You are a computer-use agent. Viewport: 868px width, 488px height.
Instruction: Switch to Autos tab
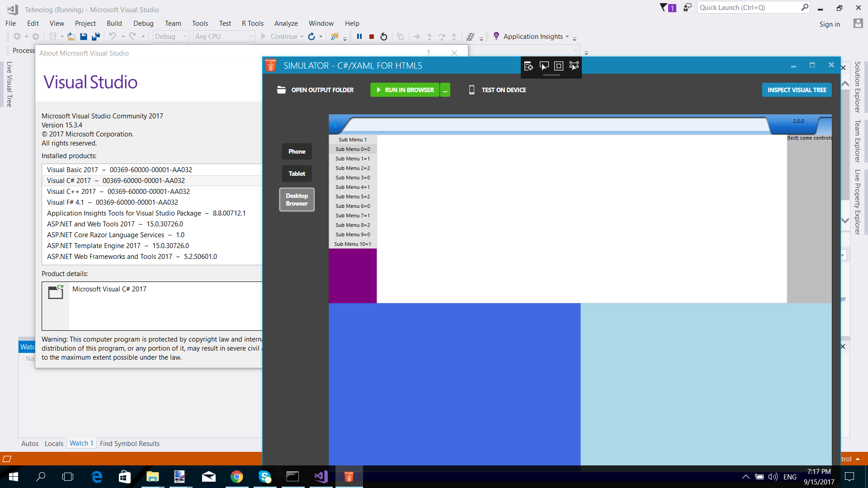[x=30, y=444]
